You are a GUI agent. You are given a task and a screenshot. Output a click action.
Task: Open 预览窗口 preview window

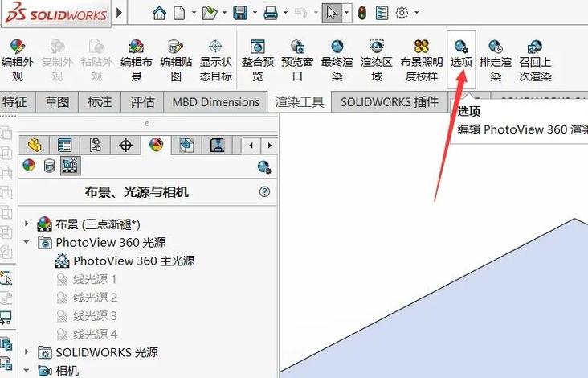[297, 60]
